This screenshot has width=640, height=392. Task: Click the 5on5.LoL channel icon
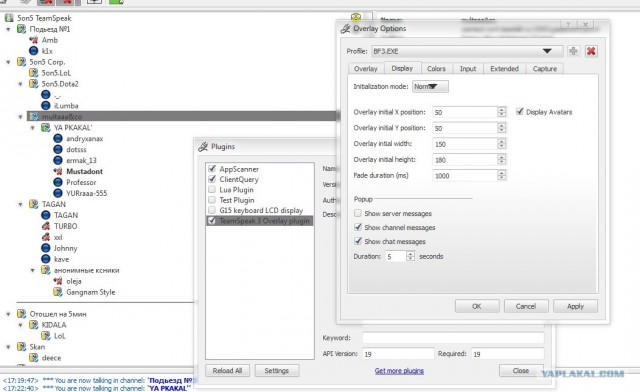(x=34, y=73)
